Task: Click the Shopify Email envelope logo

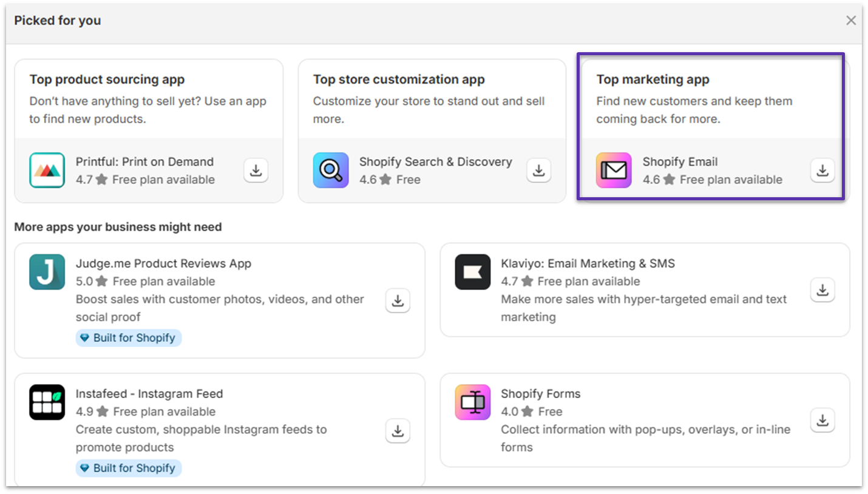Action: (614, 170)
